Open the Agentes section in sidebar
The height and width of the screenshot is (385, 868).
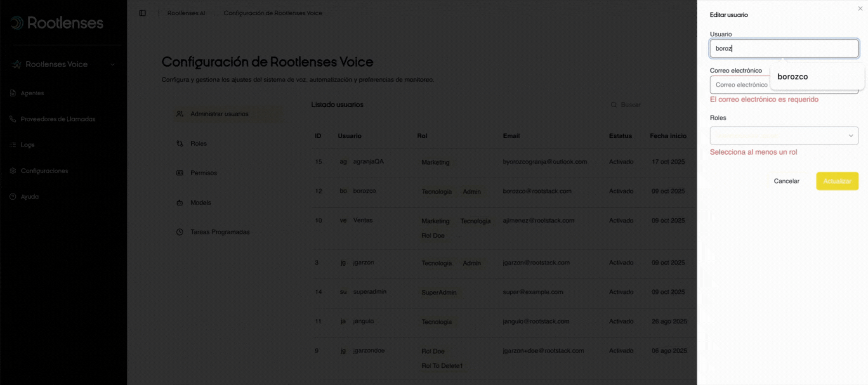pyautogui.click(x=32, y=93)
